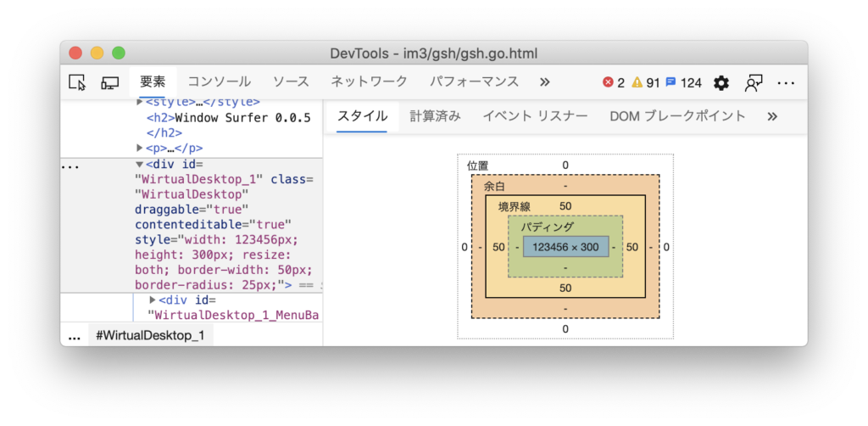Open the ネットワーク tab
The height and width of the screenshot is (426, 868).
(x=369, y=82)
